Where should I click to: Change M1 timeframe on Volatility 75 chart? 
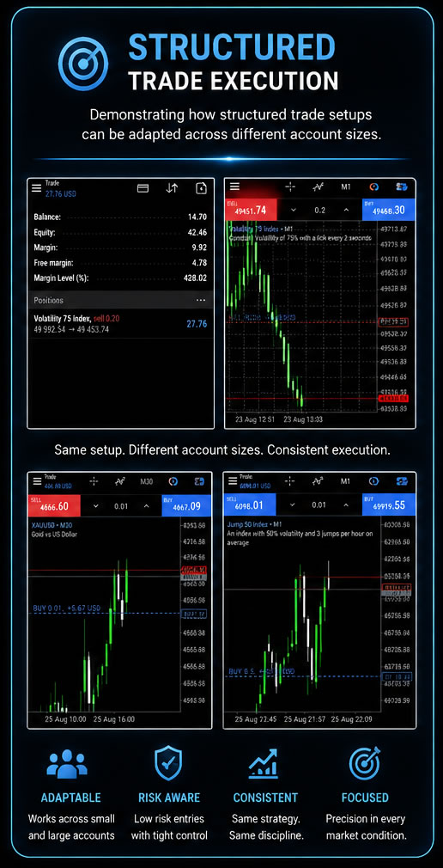click(346, 187)
